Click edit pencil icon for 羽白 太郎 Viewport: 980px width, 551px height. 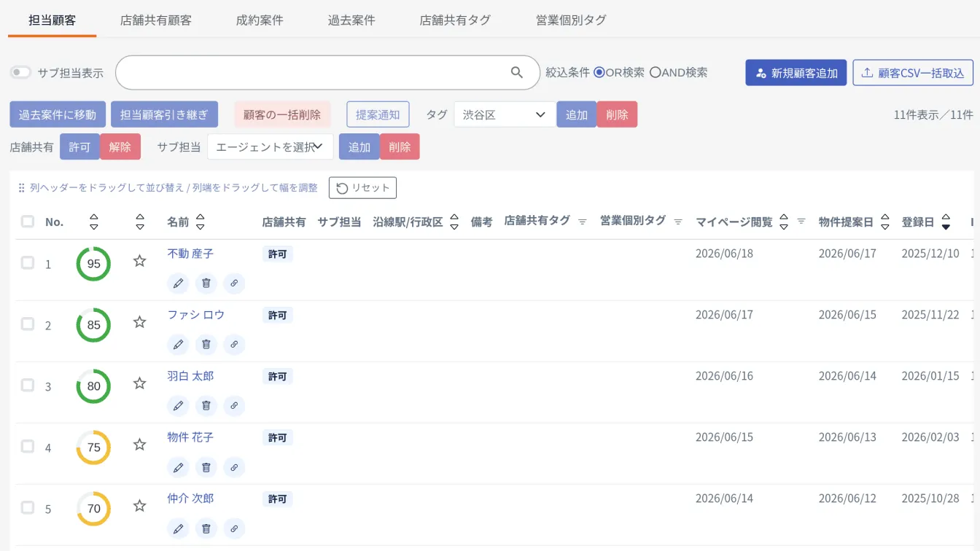coord(178,406)
